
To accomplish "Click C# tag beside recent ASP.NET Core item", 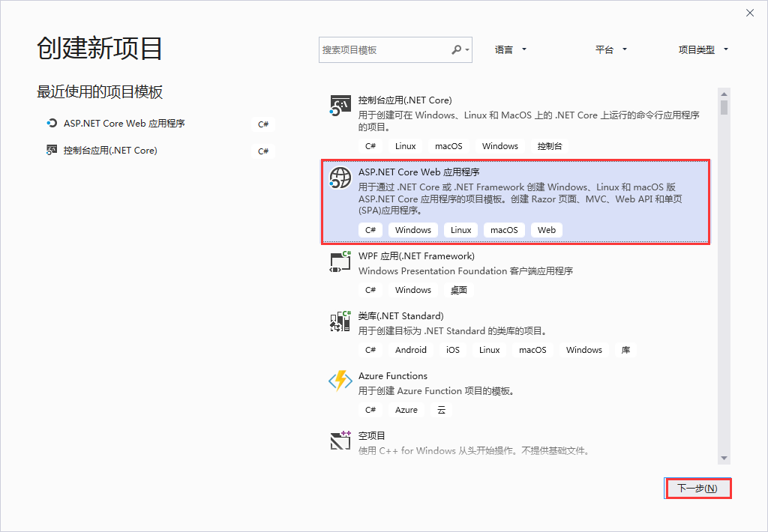I will click(263, 124).
